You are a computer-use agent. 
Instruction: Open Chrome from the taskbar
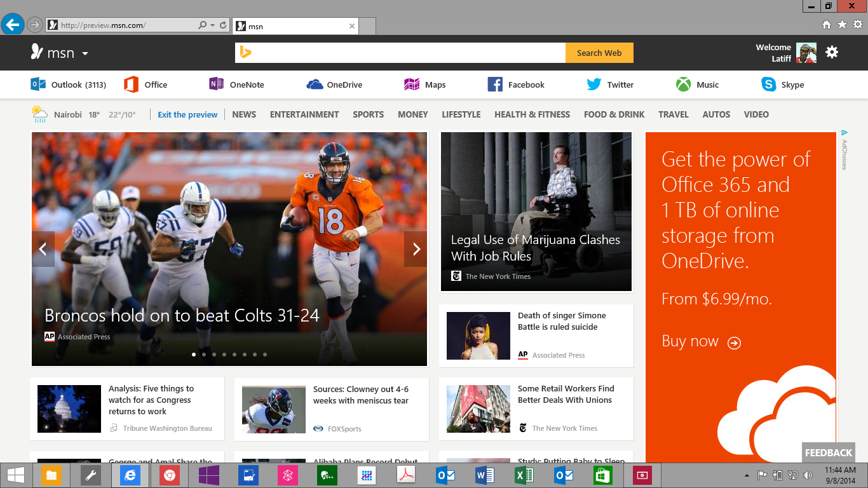click(x=169, y=475)
